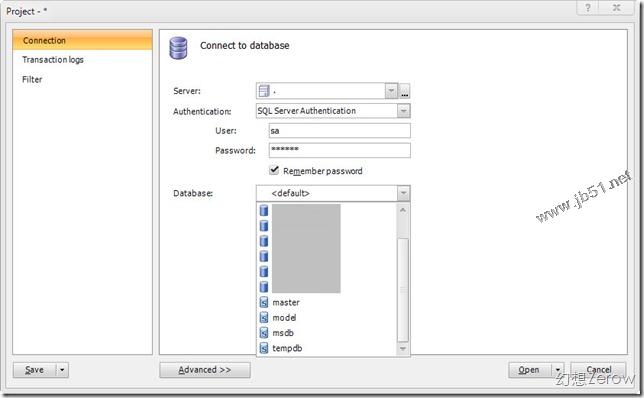Click the Cancel button
The height and width of the screenshot is (398, 644).
point(598,370)
